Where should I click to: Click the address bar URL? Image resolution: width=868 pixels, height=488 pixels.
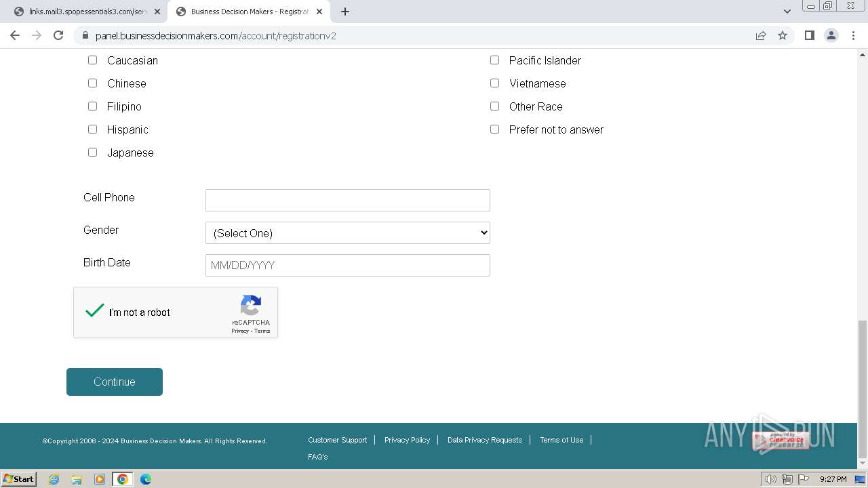pyautogui.click(x=216, y=35)
